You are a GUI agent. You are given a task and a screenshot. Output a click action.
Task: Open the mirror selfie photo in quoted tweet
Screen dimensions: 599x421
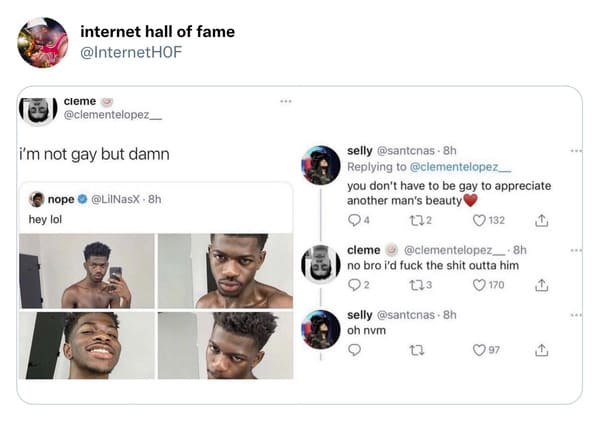[87, 271]
